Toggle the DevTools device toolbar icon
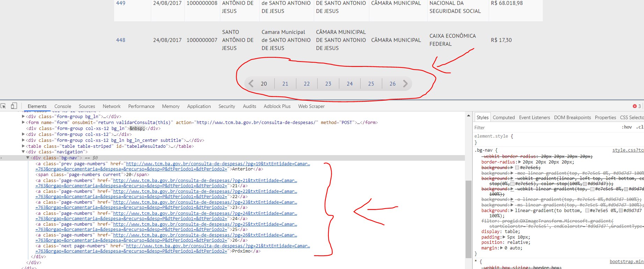Viewport: 644px width, 269px height. point(14,106)
